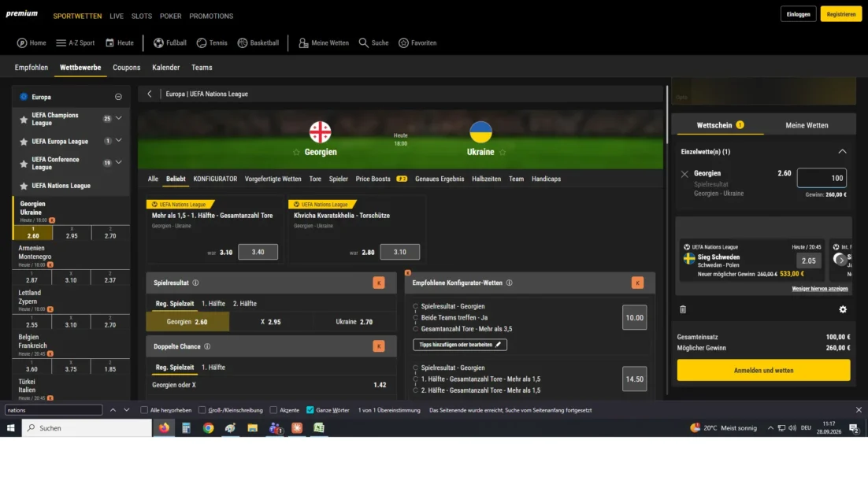Select the KONFIGURATOR market tab

pos(215,179)
